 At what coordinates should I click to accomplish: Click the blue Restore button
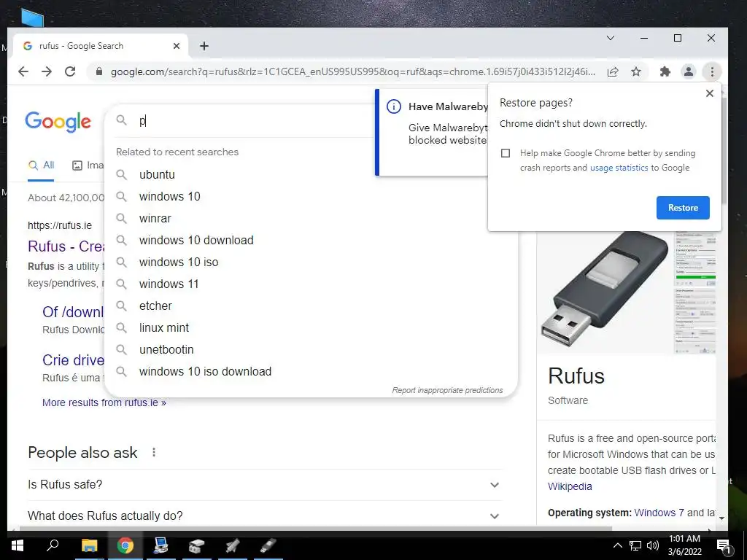click(x=683, y=208)
